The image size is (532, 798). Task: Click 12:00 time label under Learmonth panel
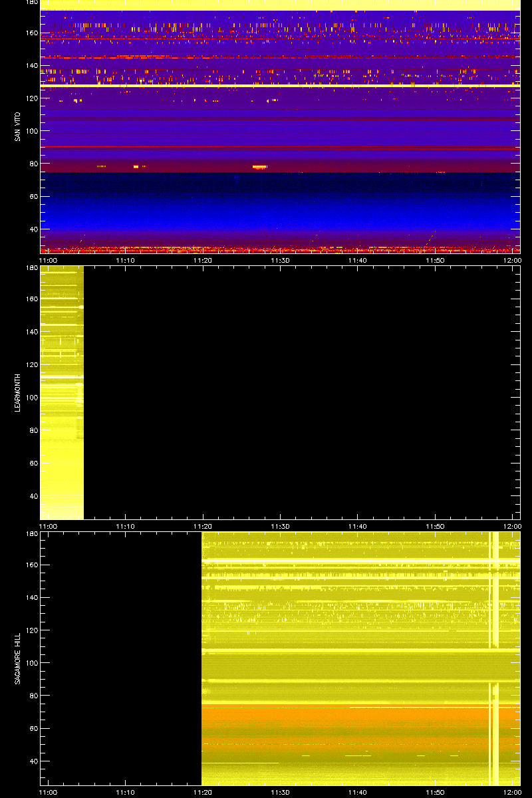point(513,526)
